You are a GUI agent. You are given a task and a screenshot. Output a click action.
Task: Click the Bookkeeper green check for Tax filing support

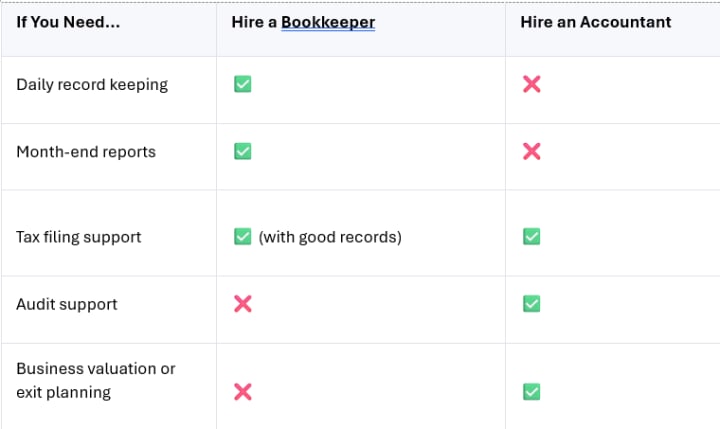(242, 237)
